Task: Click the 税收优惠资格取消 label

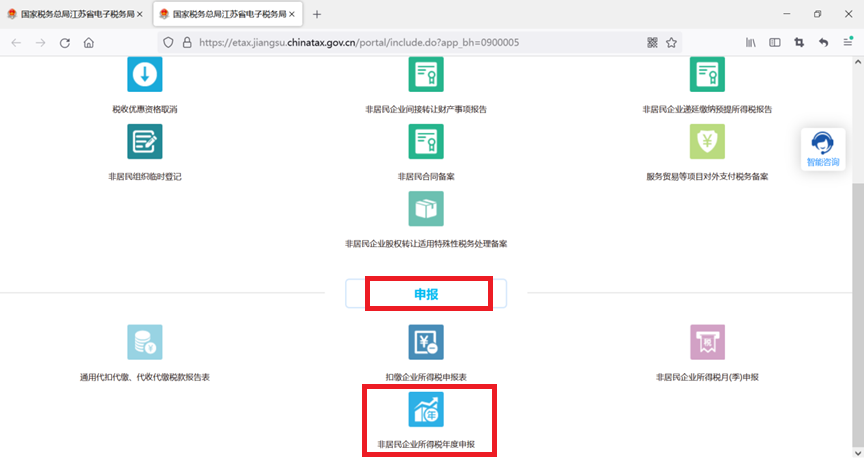Action: click(x=145, y=110)
